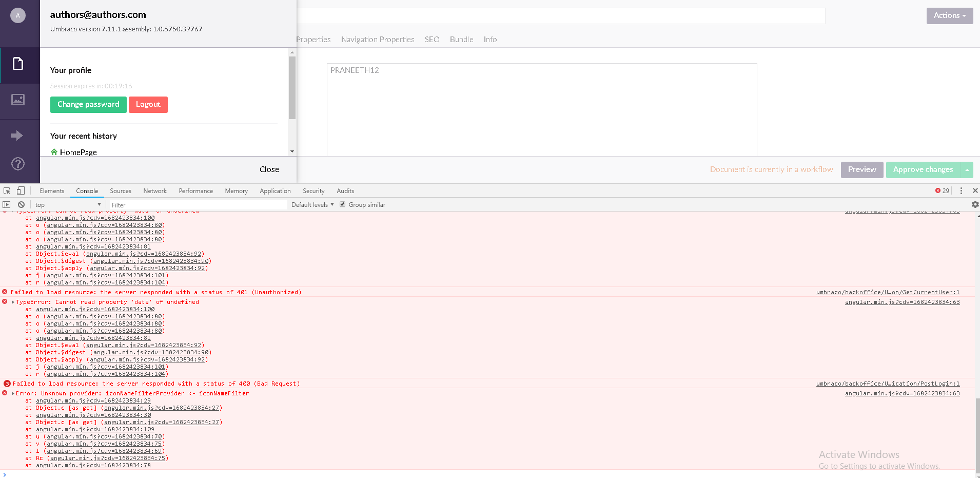Open HomePage from recent history
Image resolution: width=980 pixels, height=478 pixels.
tap(78, 152)
